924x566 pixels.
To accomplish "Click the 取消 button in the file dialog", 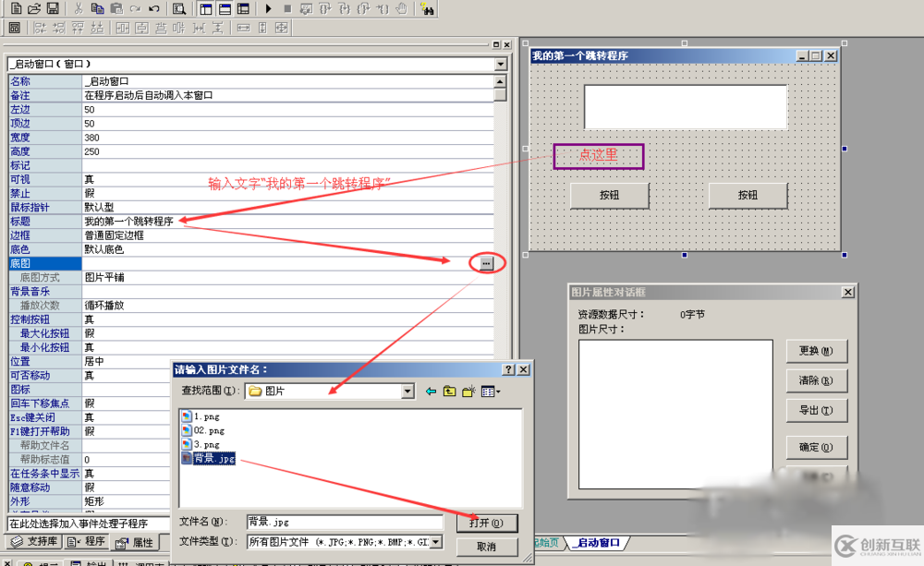I will tap(487, 547).
